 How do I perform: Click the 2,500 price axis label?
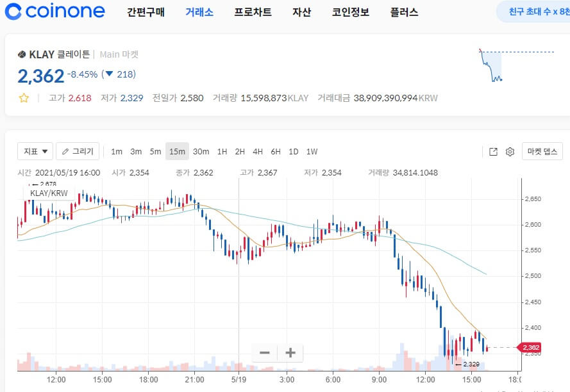click(x=533, y=275)
